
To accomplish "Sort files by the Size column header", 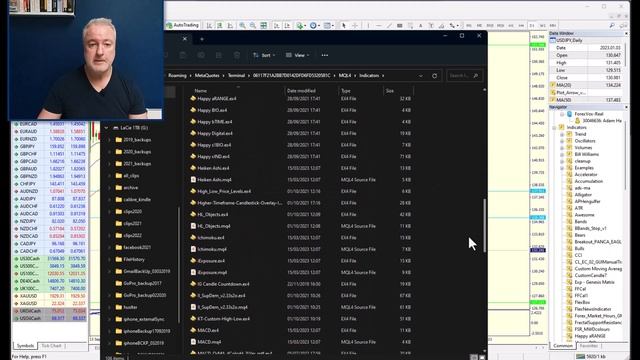I will [390, 91].
